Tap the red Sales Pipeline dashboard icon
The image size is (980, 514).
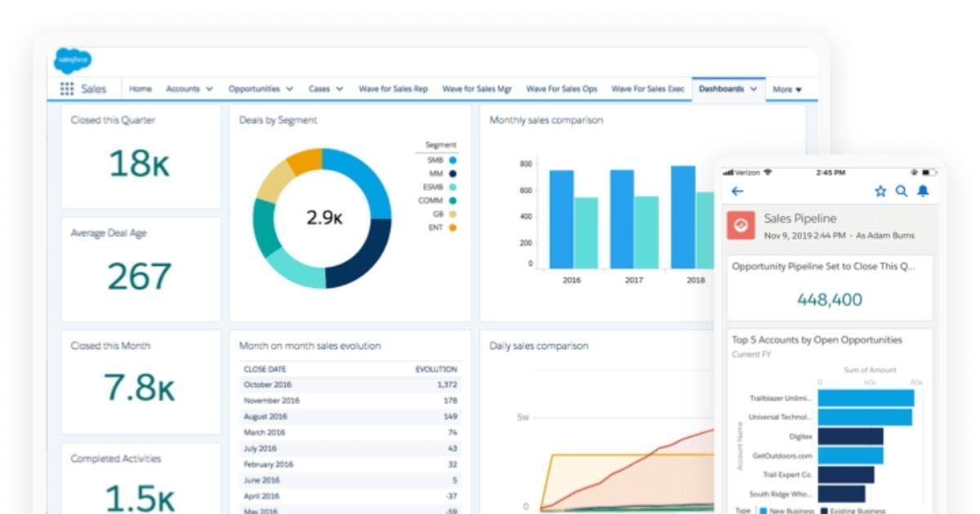point(742,225)
